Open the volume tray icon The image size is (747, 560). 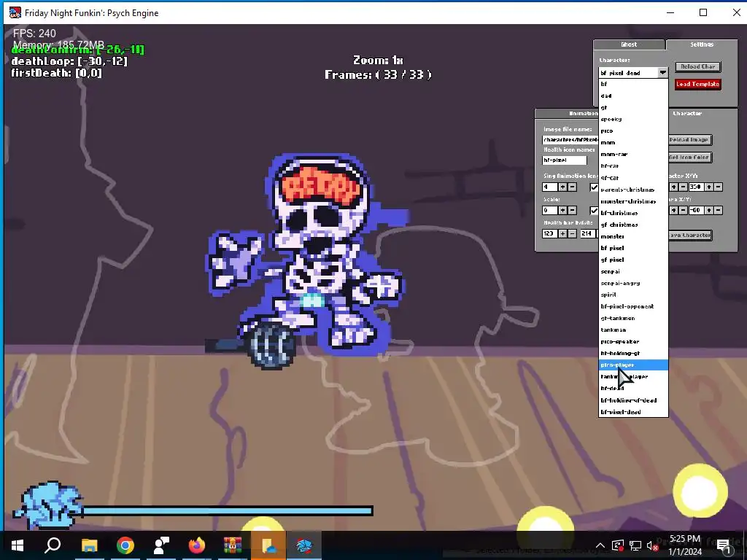coord(652,545)
